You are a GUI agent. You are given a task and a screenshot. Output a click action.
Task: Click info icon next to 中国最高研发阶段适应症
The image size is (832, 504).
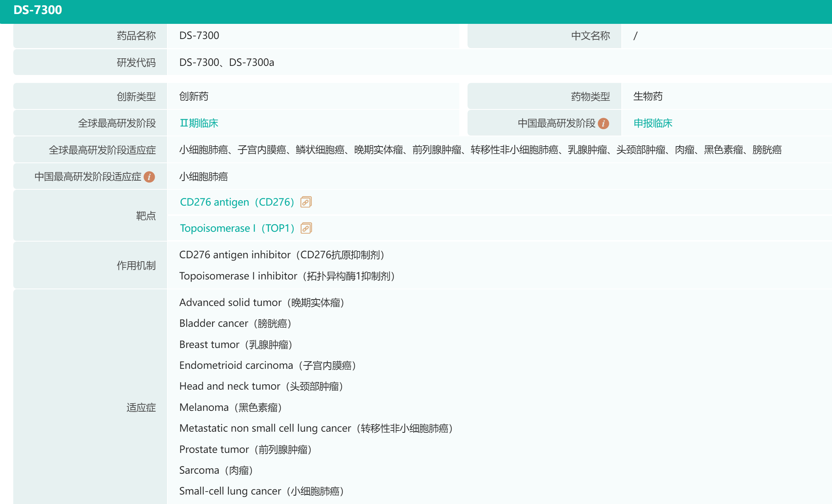(x=149, y=177)
